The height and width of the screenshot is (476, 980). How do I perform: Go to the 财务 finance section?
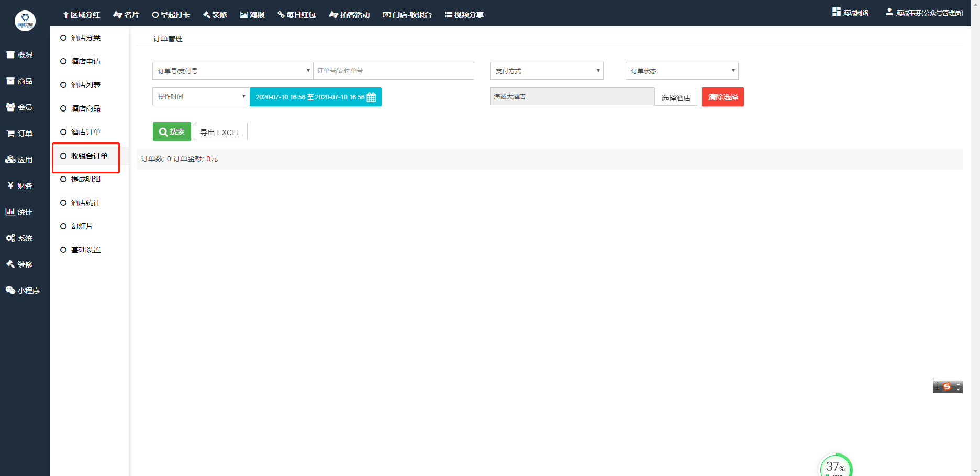(20, 186)
